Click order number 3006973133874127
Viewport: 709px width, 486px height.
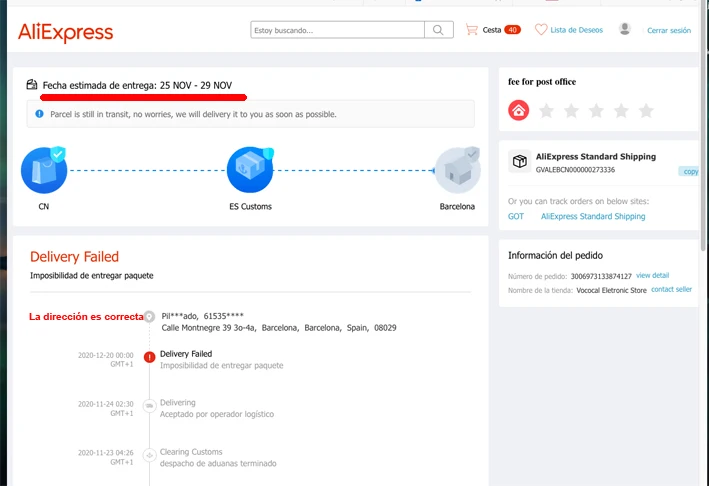point(601,276)
